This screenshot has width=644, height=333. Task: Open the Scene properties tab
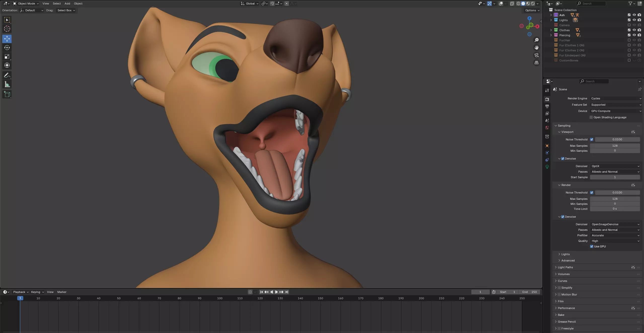click(547, 121)
